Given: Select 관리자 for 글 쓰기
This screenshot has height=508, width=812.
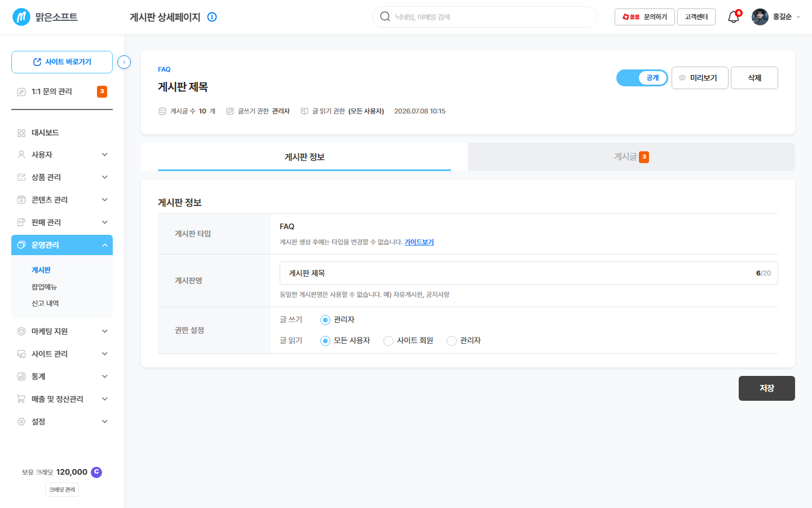Looking at the screenshot, I should point(325,320).
